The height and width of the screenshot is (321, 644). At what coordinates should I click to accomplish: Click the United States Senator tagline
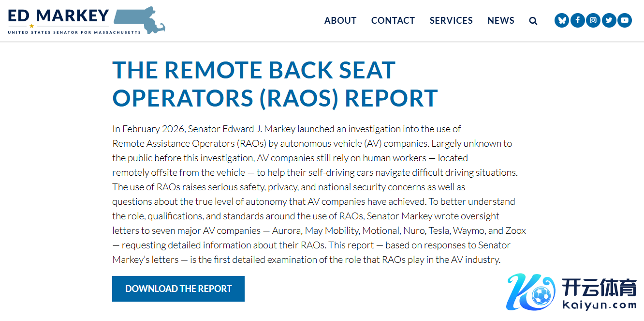[74, 32]
